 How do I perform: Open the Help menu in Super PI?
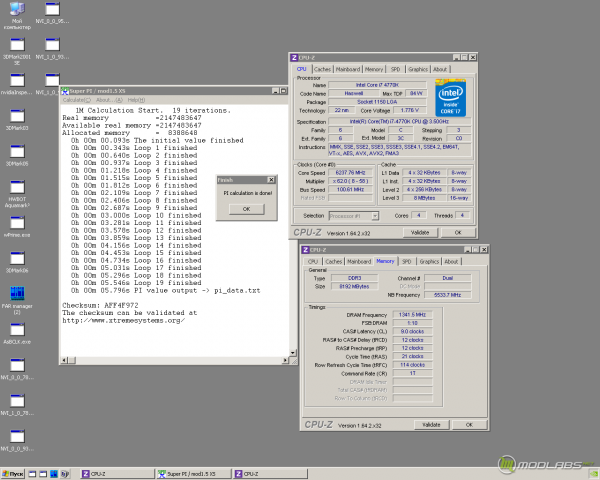136,100
